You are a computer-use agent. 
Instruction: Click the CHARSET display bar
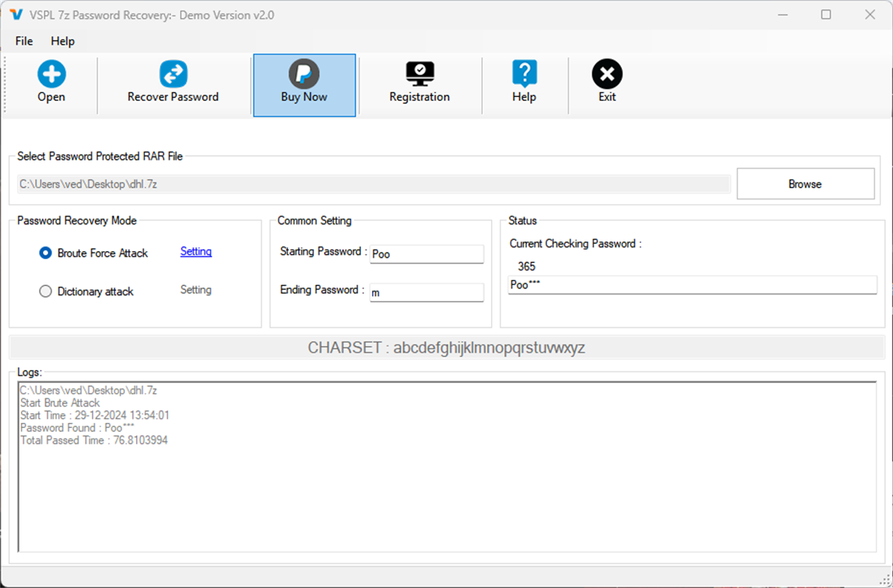pyautogui.click(x=446, y=347)
